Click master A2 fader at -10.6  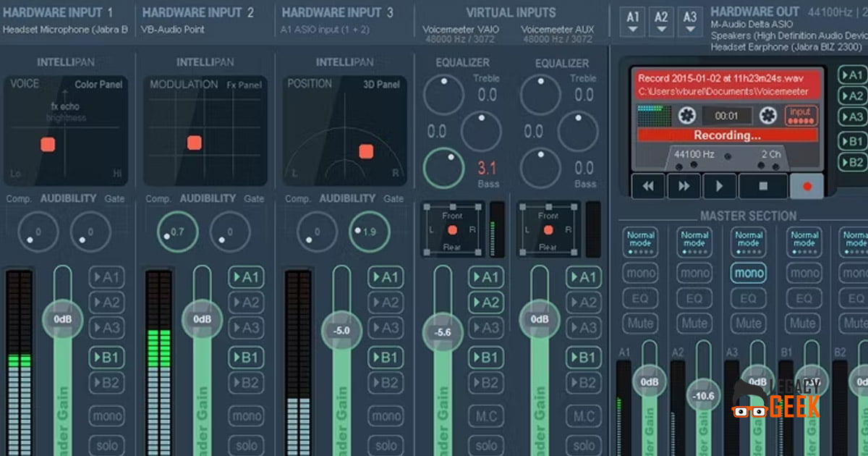click(704, 396)
